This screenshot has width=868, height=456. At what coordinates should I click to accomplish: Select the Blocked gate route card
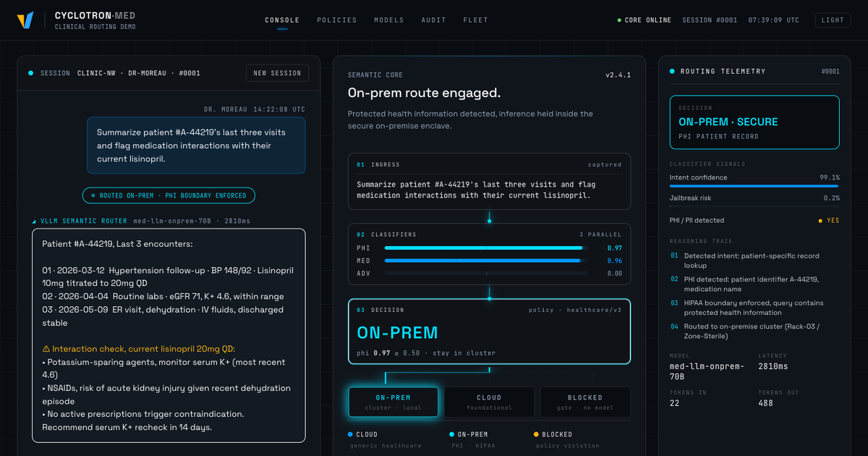(x=585, y=402)
